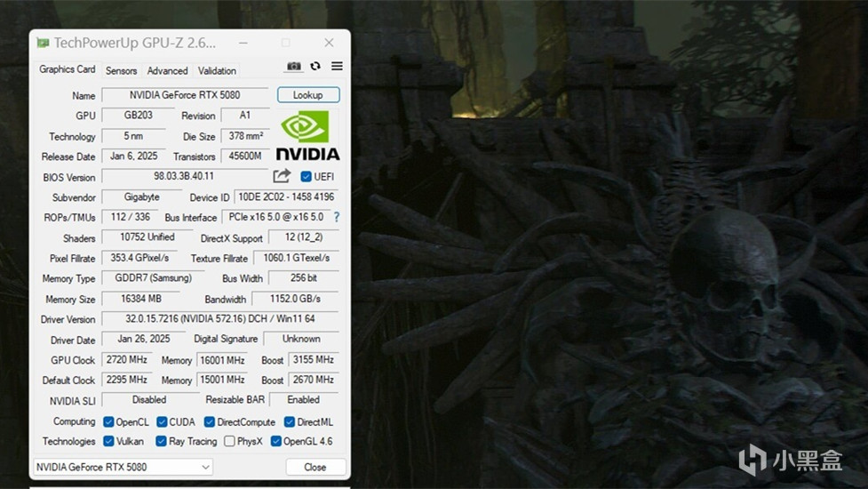Click the Transistors value 45600M
Image resolution: width=868 pixels, height=489 pixels.
245,156
